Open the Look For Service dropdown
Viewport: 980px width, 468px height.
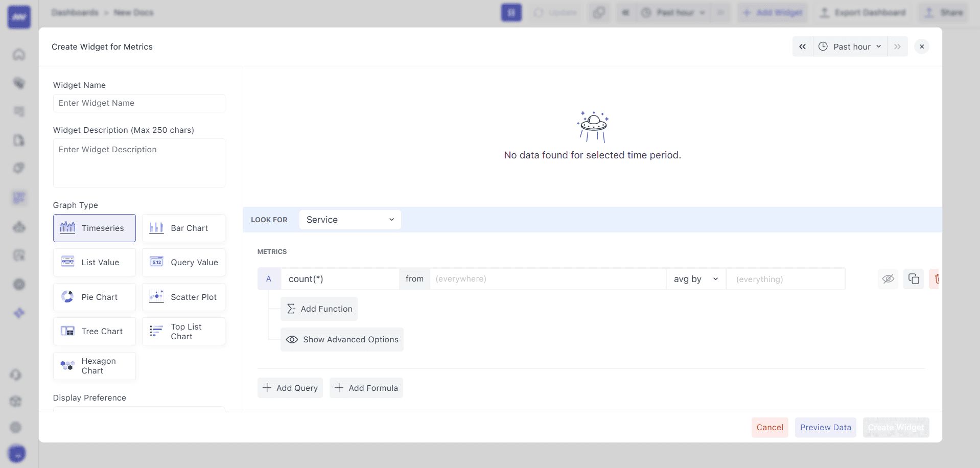pyautogui.click(x=349, y=220)
